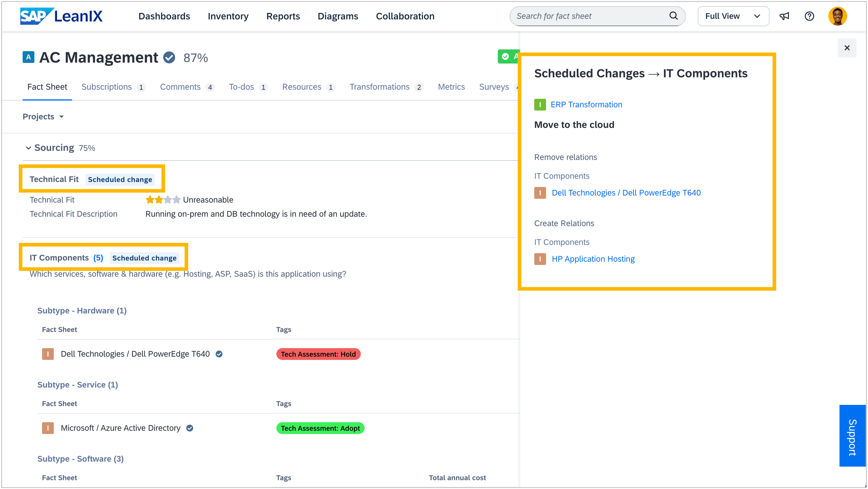Image resolution: width=868 pixels, height=489 pixels.
Task: Click the 87% completion score
Action: tap(195, 58)
